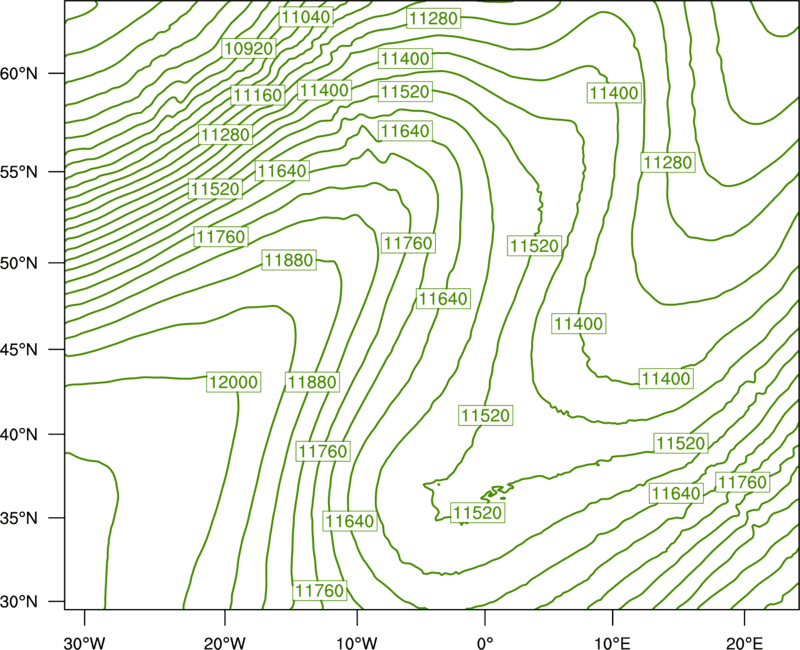800x650 pixels.
Task: Select the 12000 contour label
Action: pyautogui.click(x=234, y=382)
